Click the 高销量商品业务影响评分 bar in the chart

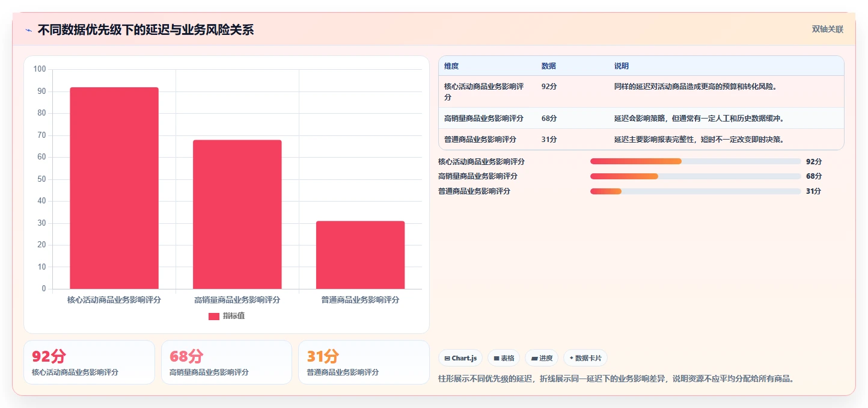[x=237, y=214]
